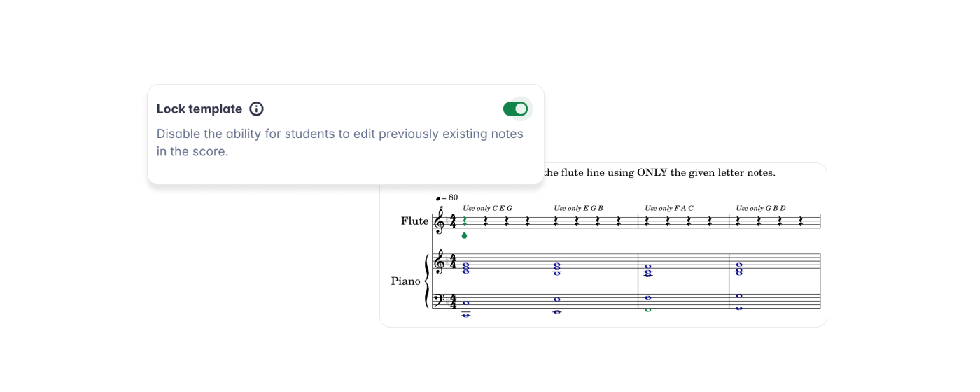This screenshot has height=392, width=980.
Task: Click the "Use only C E G" annotation
Action: (488, 208)
